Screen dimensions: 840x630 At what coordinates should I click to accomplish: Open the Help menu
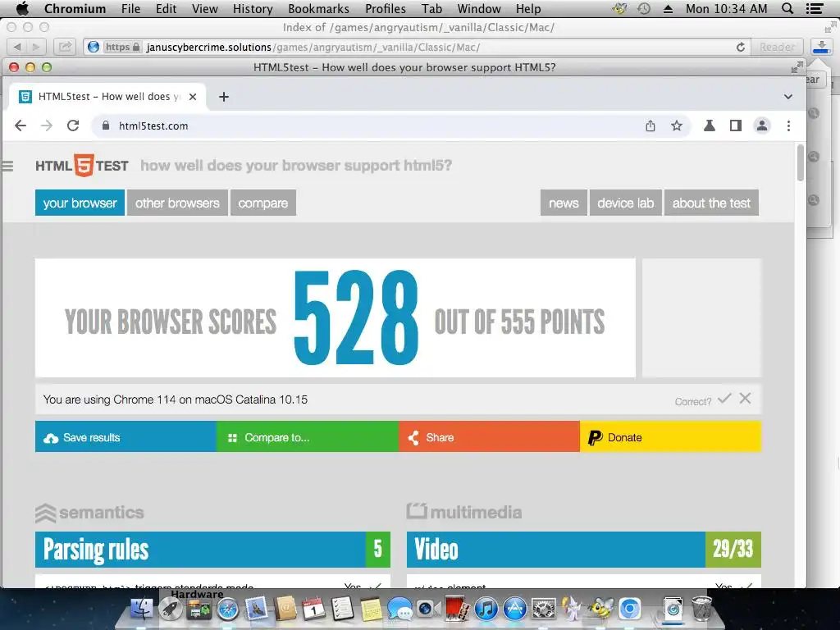click(x=528, y=8)
